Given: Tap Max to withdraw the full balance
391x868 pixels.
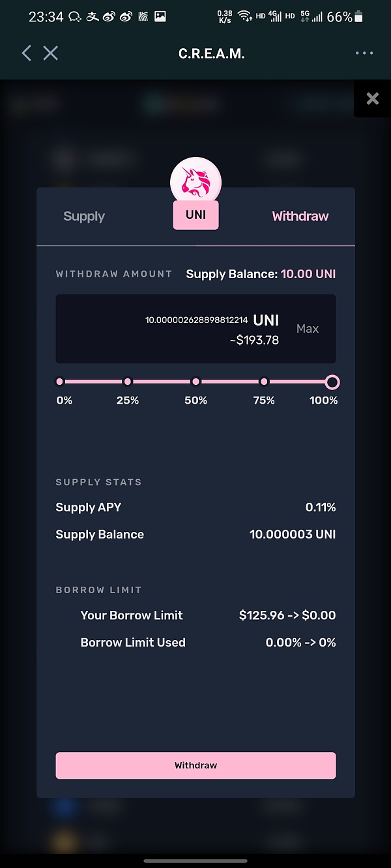Looking at the screenshot, I should pos(307,329).
